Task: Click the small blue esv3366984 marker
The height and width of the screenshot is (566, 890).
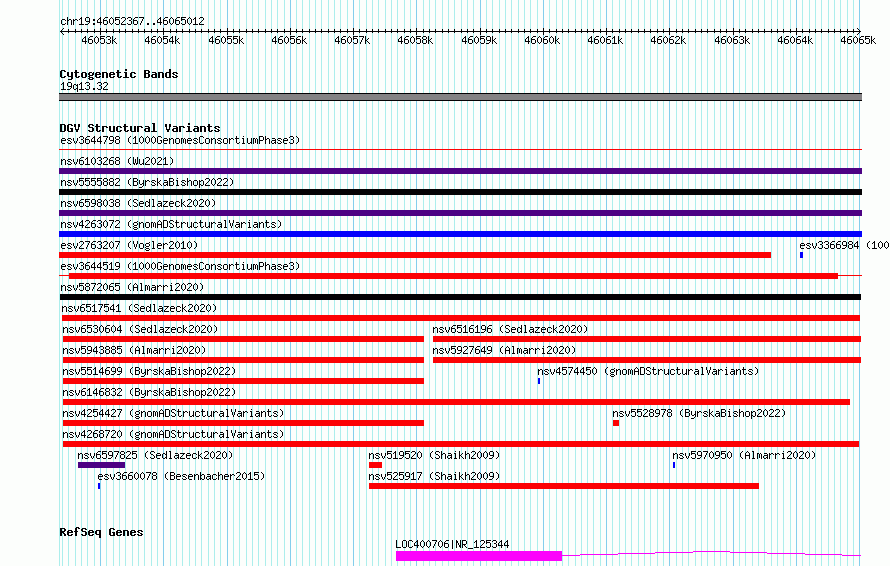Action: [801, 255]
